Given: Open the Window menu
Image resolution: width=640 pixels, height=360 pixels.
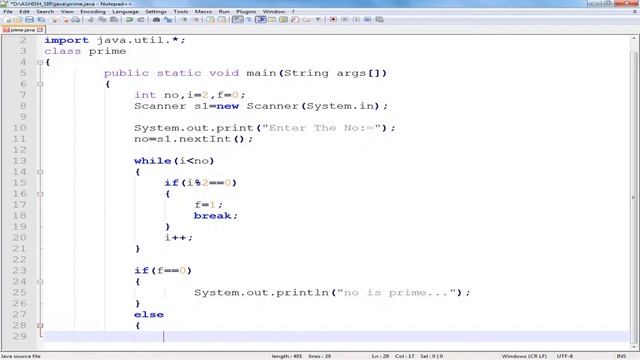Looking at the screenshot, I should (x=273, y=11).
